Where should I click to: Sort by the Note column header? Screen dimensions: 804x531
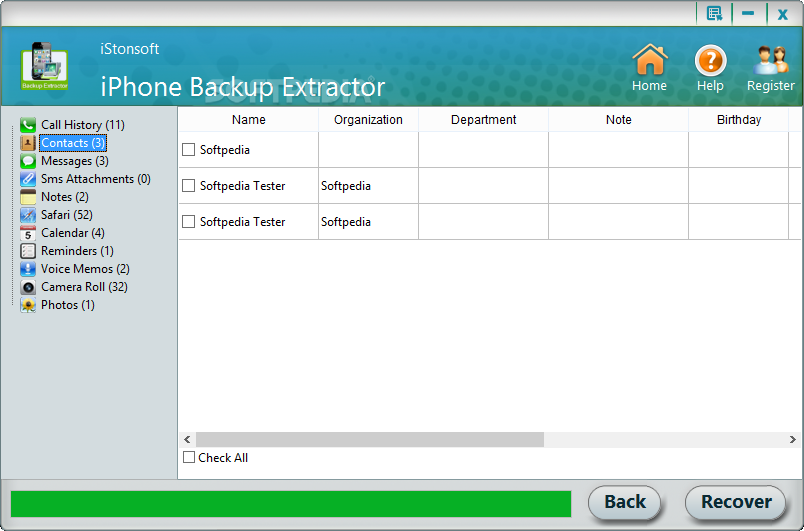click(618, 119)
